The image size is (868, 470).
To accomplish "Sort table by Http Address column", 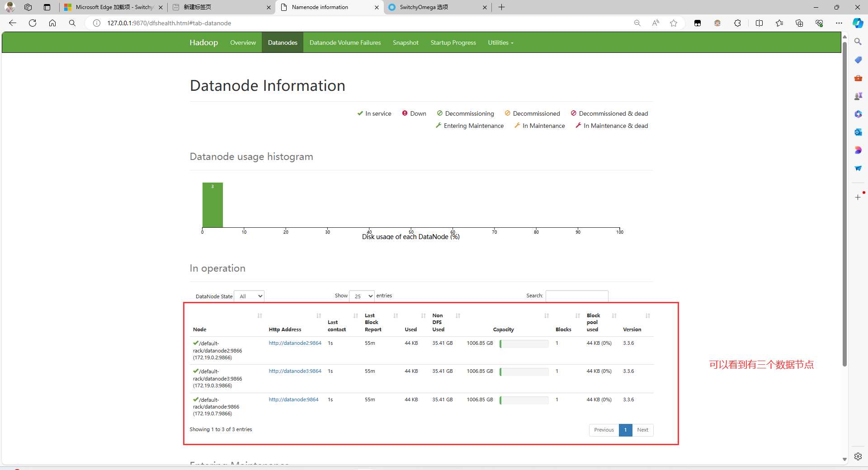I will tap(295, 323).
